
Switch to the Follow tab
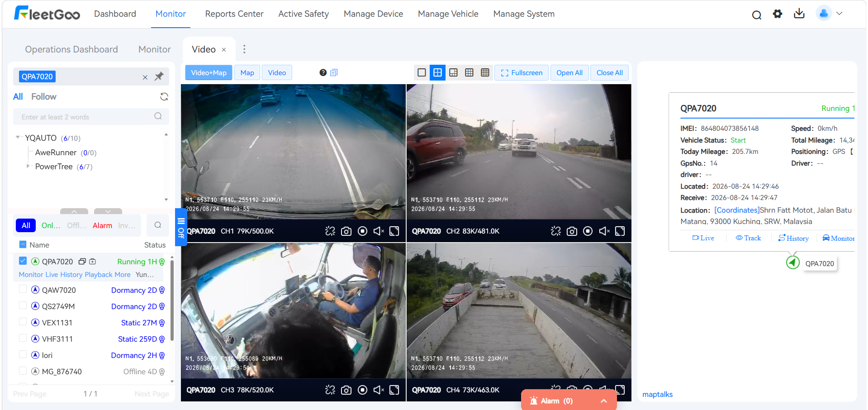point(44,96)
